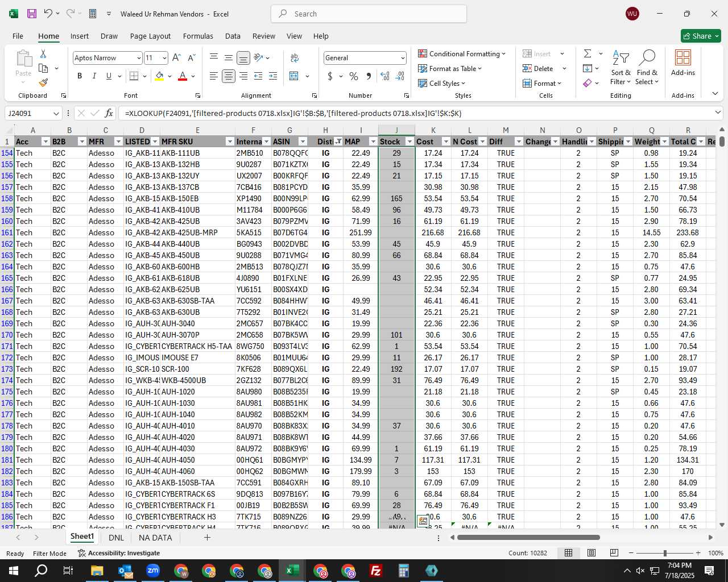This screenshot has width=728, height=582.
Task: Open filter dropdown on the MAP column header
Action: (373, 142)
